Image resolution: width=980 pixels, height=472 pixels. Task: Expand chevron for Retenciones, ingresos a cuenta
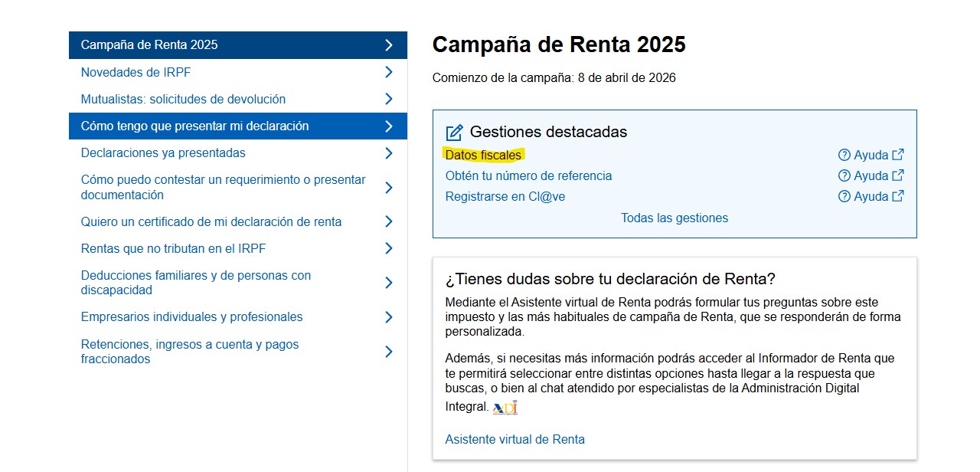(x=389, y=352)
